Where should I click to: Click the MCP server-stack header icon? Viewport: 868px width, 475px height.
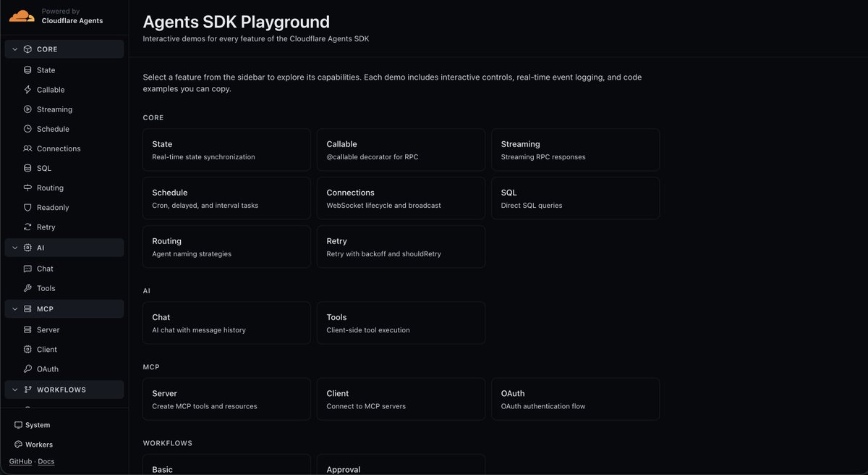click(x=27, y=309)
